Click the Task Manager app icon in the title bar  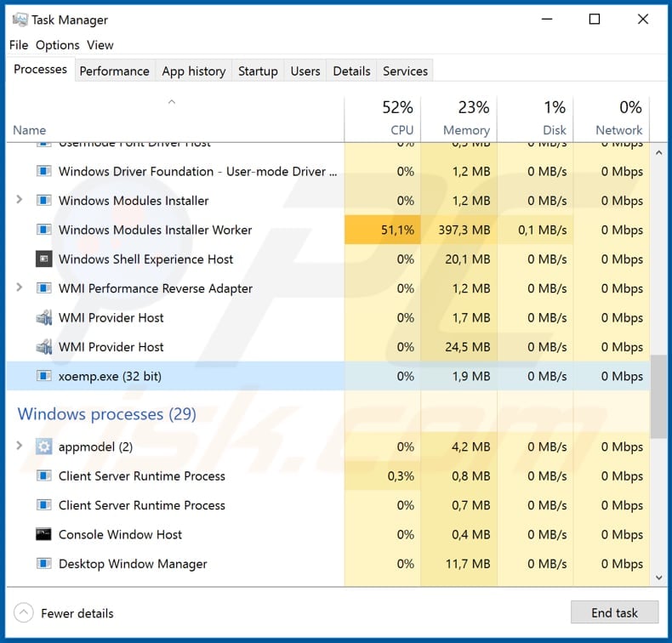pos(20,20)
